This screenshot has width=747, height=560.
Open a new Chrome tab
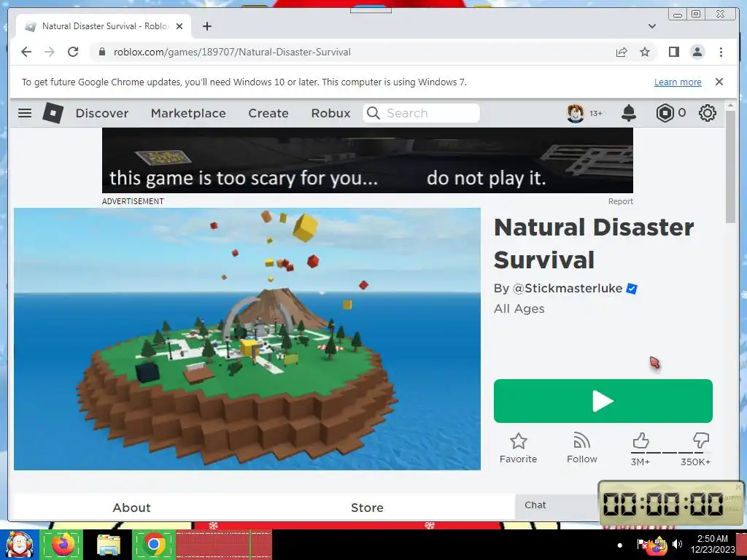(206, 26)
